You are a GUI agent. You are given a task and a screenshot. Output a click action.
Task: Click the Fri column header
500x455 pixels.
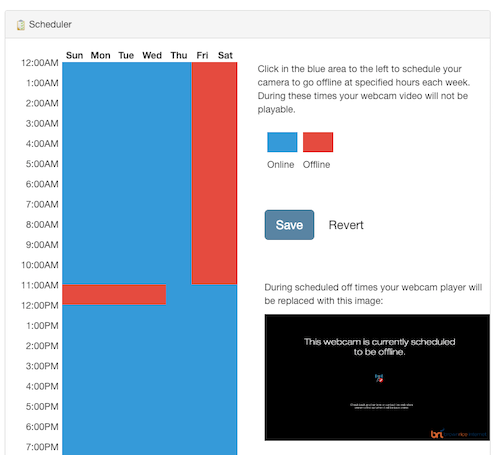point(202,55)
